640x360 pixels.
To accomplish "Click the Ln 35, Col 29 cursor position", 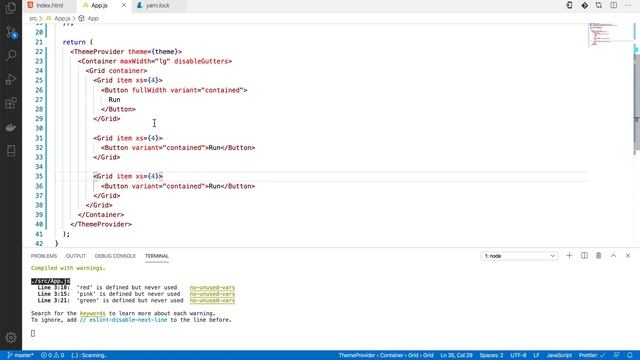I will point(456,355).
